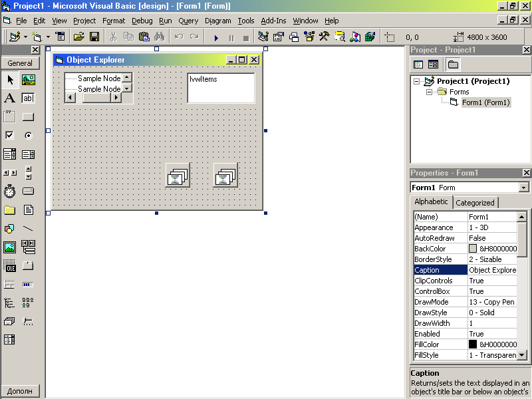Select the Pointer tool in the toolbox
The image size is (532, 399).
point(10,80)
